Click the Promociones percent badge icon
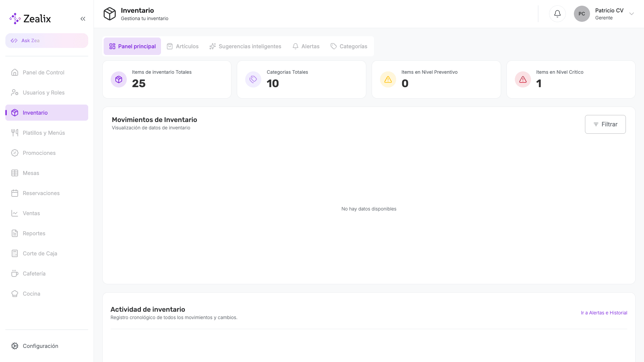 point(15,153)
